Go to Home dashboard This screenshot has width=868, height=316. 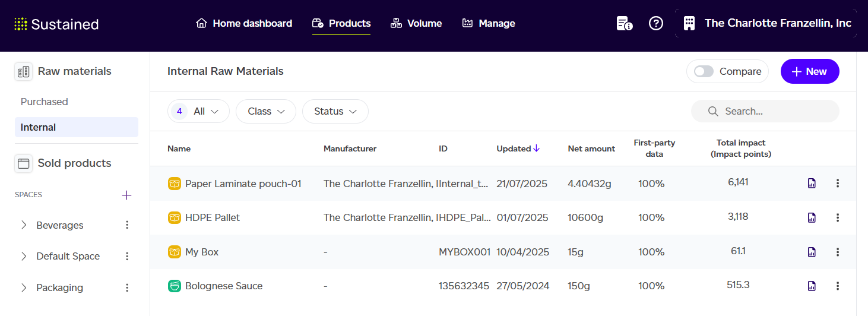244,24
